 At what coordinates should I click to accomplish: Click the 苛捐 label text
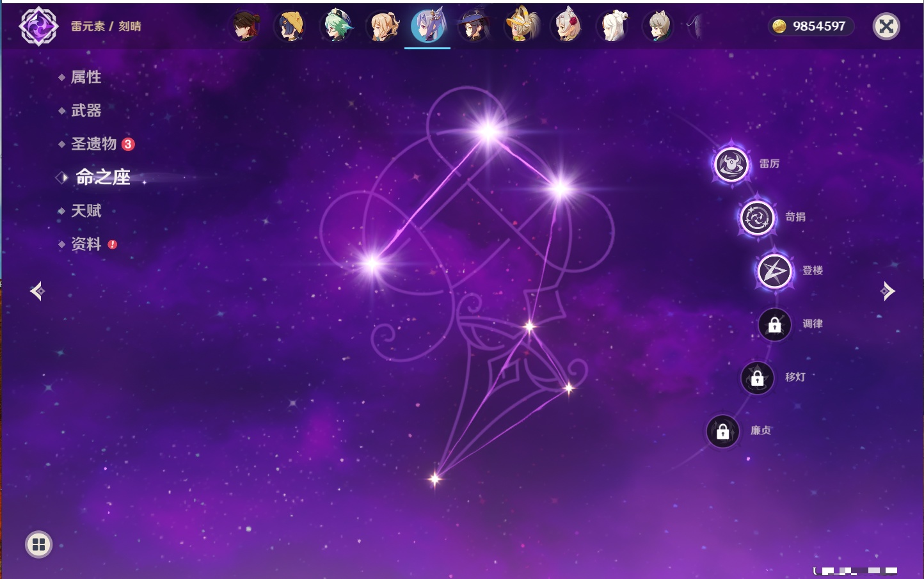795,217
